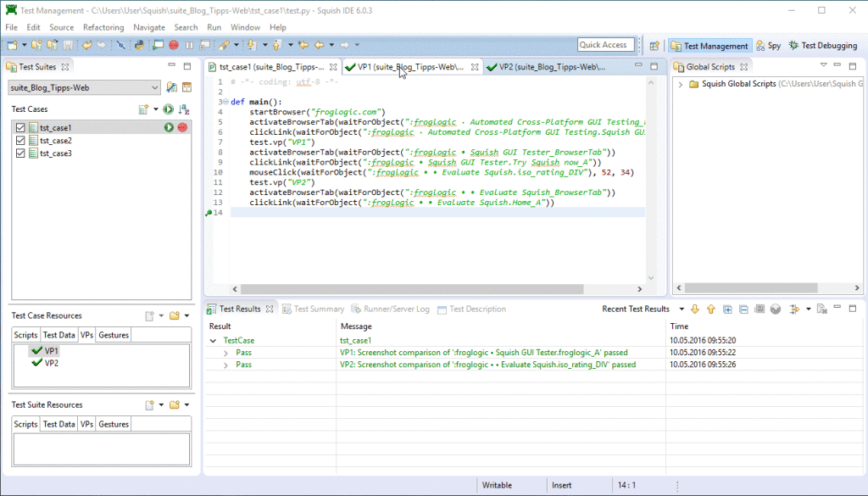Click the Quick Access search field

[x=605, y=45]
